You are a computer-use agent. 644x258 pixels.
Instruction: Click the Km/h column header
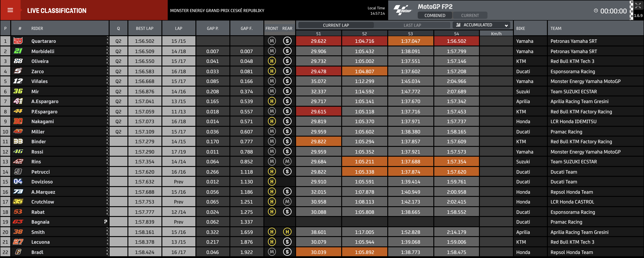(x=496, y=33)
